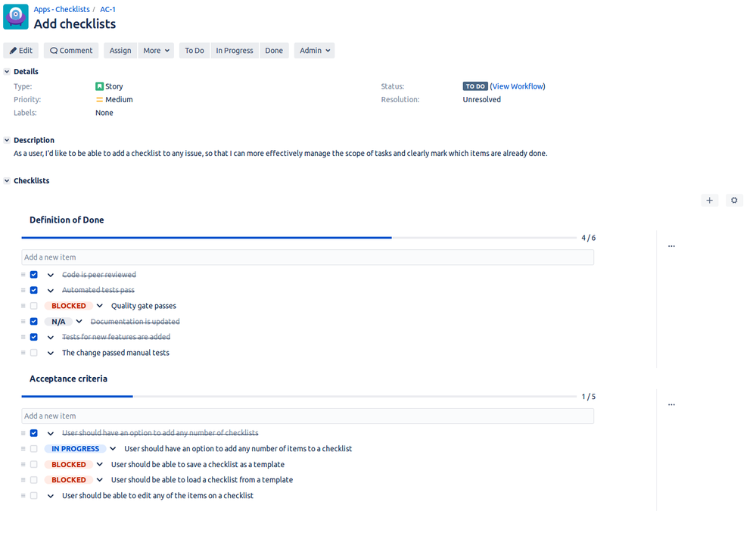Collapse the Details section
The height and width of the screenshot is (533, 756).
tap(7, 71)
